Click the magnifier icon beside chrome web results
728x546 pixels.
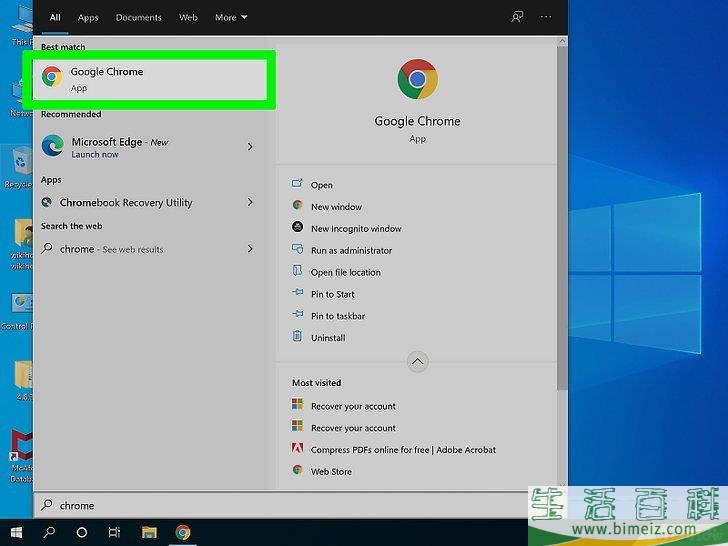click(47, 248)
